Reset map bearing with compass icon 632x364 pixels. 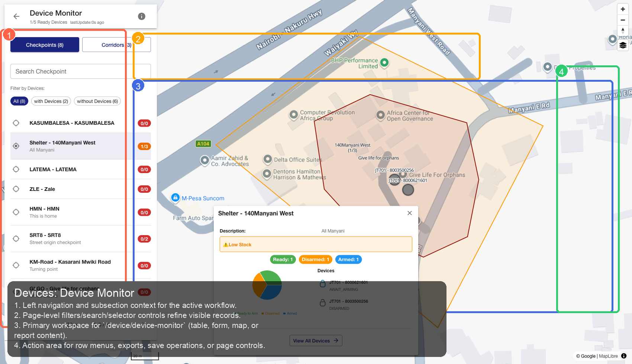point(623,31)
